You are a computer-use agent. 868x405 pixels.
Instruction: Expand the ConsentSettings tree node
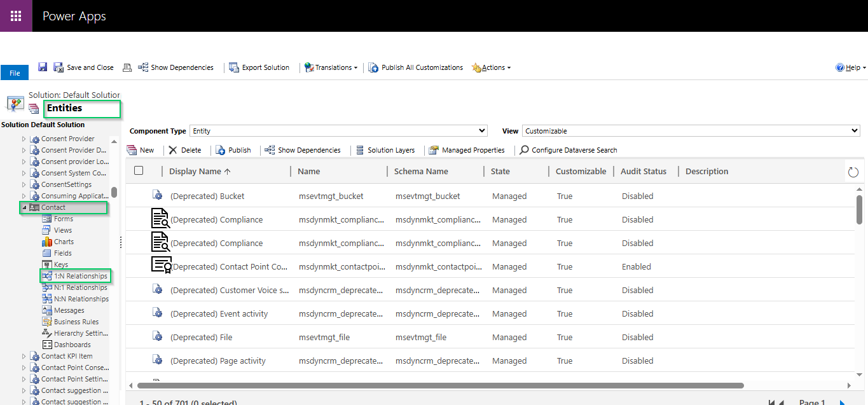24,184
